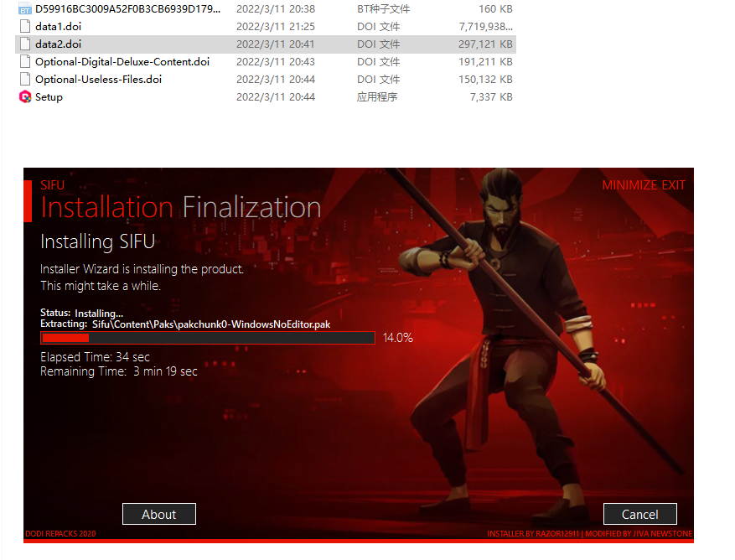Viewport: 735px width, 560px height.
Task: Click the torrent file icon
Action: [25, 9]
